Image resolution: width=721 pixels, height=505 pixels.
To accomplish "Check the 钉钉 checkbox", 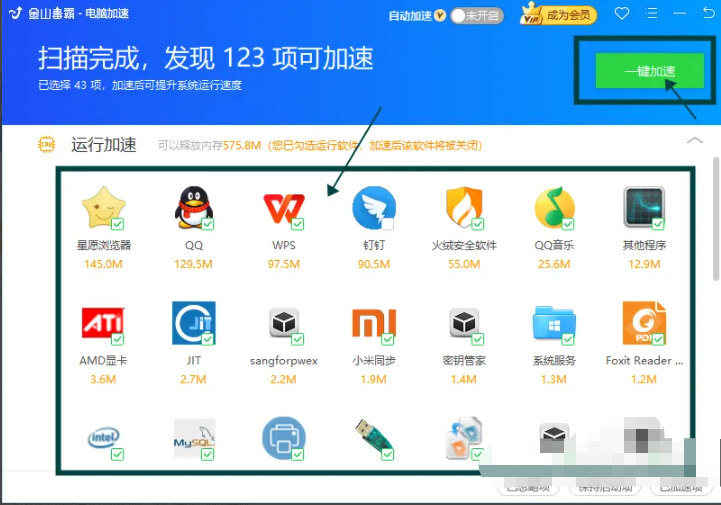I will (x=388, y=224).
